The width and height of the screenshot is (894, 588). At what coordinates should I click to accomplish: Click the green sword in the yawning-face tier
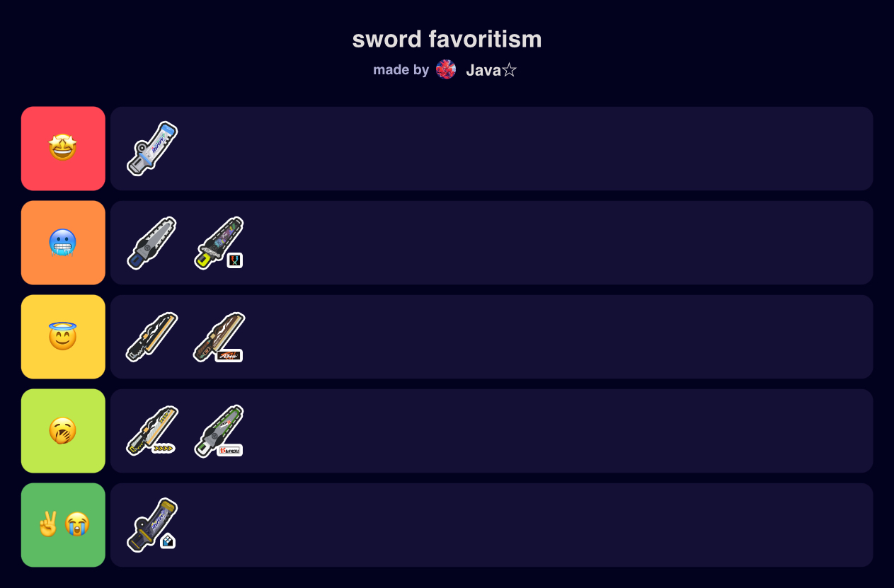[219, 431]
